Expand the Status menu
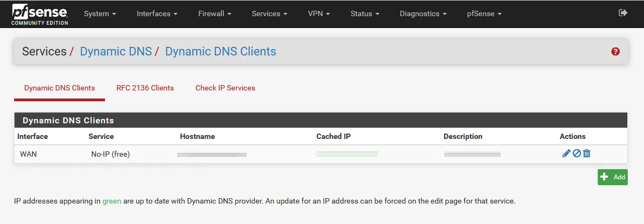The image size is (644, 224). click(x=365, y=13)
